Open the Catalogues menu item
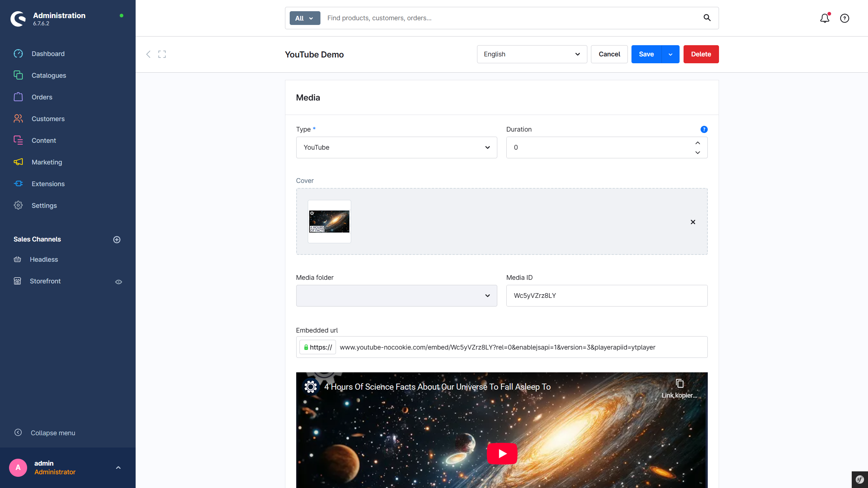The width and height of the screenshot is (868, 488). coord(48,76)
